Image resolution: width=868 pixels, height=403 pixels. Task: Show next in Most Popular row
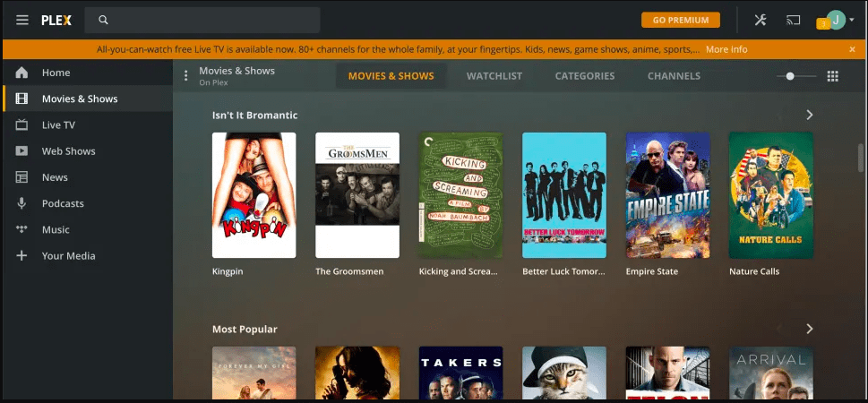[x=809, y=329]
